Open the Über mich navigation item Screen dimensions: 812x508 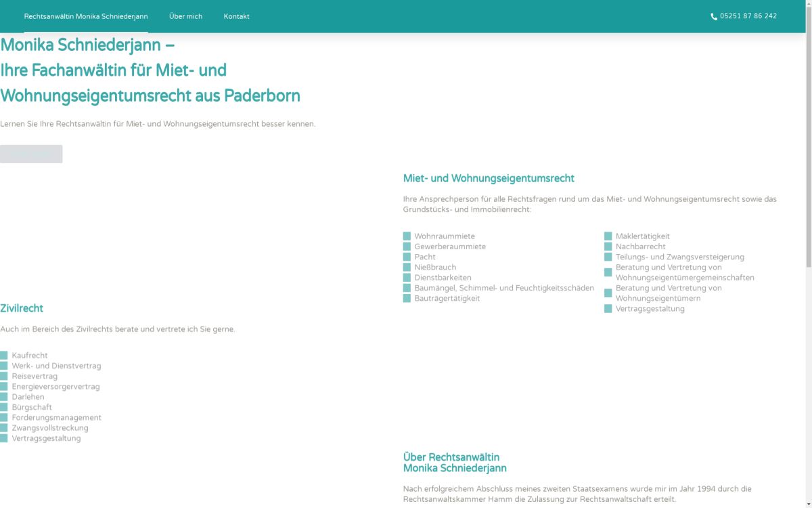[185, 16]
